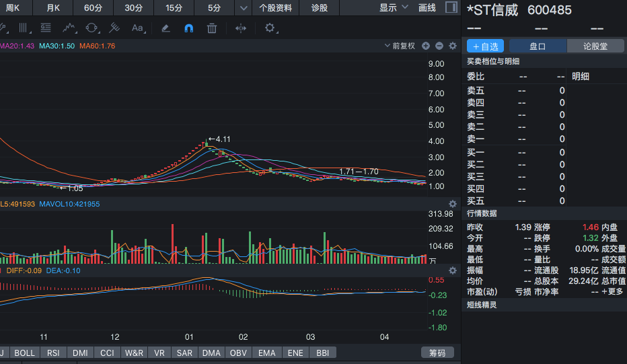Select the 盘口 tab
The image size is (627, 364).
tap(538, 46)
